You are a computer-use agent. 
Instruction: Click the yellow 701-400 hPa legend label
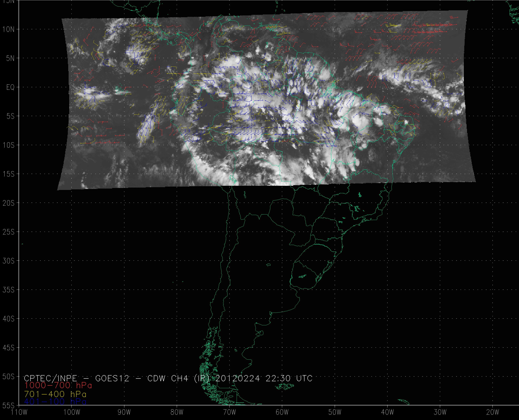click(x=55, y=394)
